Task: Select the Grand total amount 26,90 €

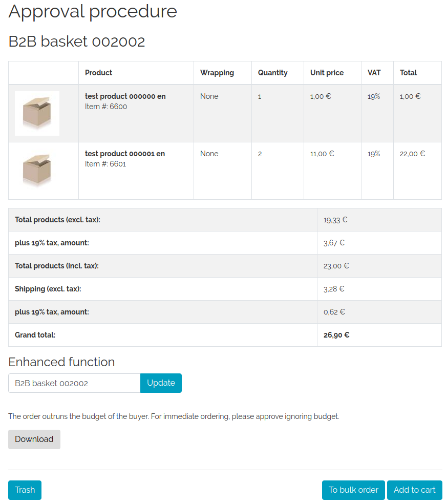Action: pos(336,335)
